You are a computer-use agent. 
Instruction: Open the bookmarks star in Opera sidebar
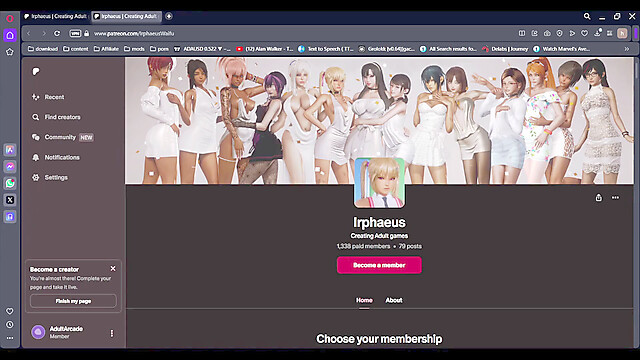pyautogui.click(x=10, y=52)
